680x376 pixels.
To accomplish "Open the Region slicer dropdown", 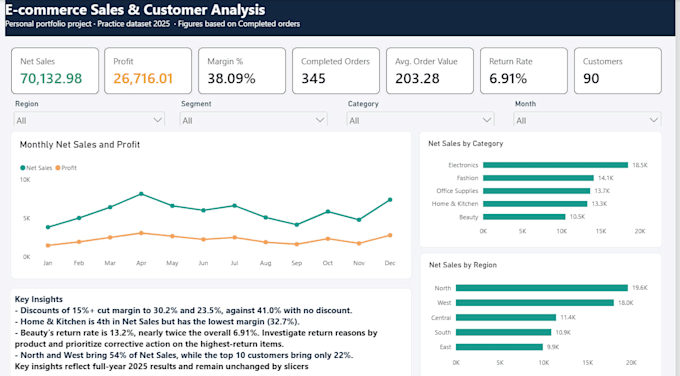I will point(89,120).
